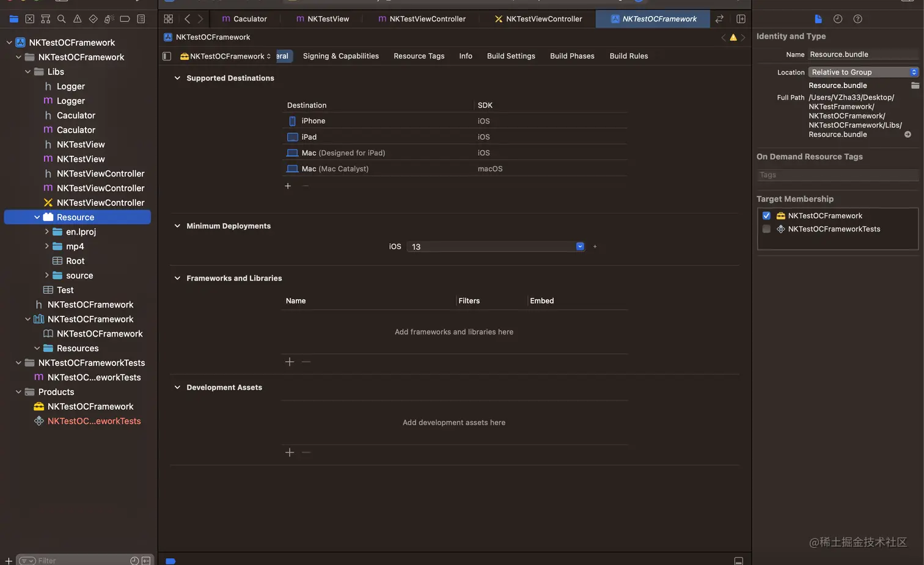The width and height of the screenshot is (924, 565).
Task: Open the Build Settings tab
Action: coord(511,56)
